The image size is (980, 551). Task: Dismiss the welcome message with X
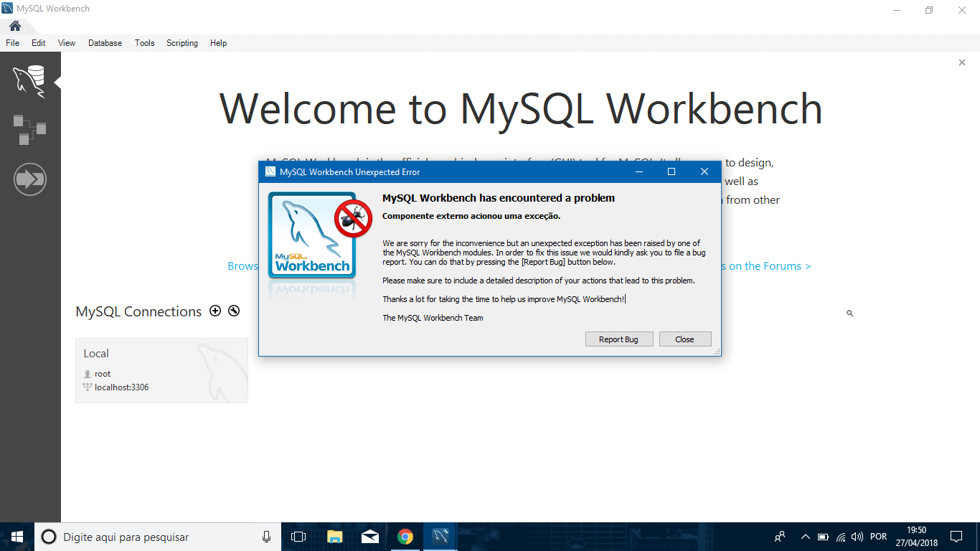pos(962,62)
